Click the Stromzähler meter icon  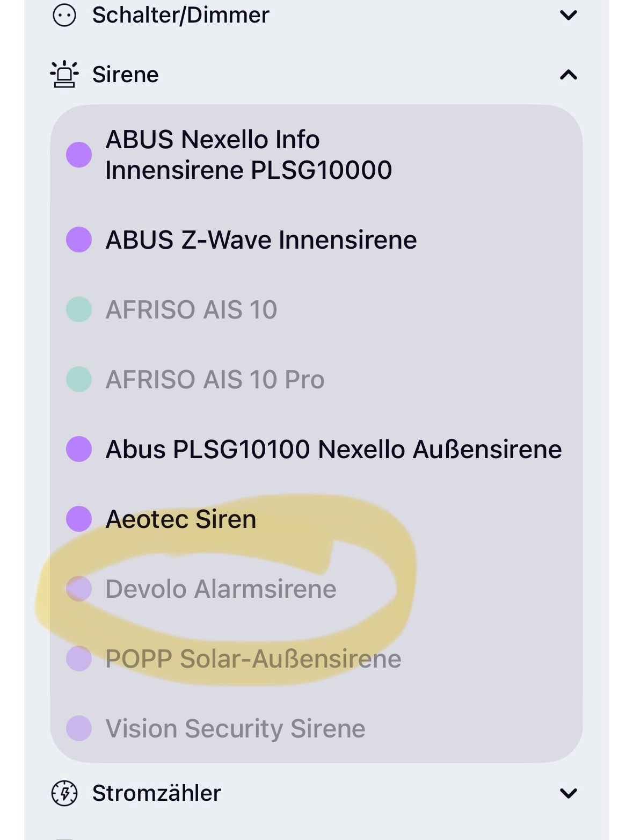[64, 793]
